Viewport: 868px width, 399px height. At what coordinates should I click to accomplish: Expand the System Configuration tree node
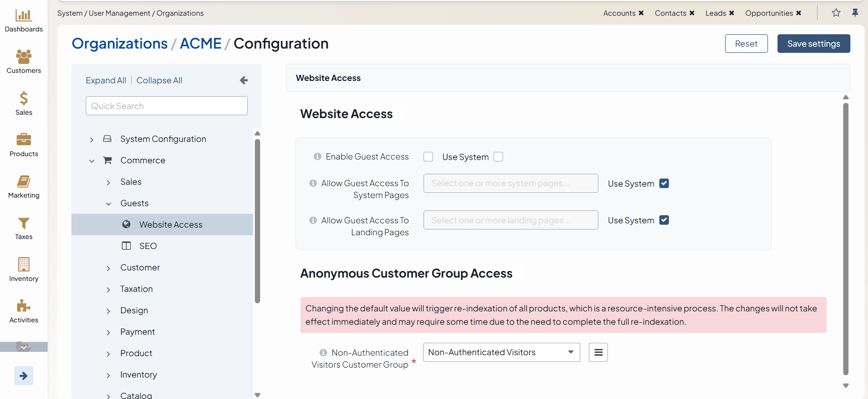91,140
